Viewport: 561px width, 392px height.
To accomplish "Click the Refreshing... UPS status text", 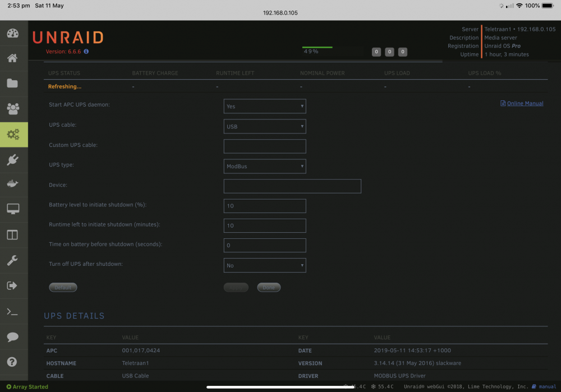I will (x=65, y=86).
